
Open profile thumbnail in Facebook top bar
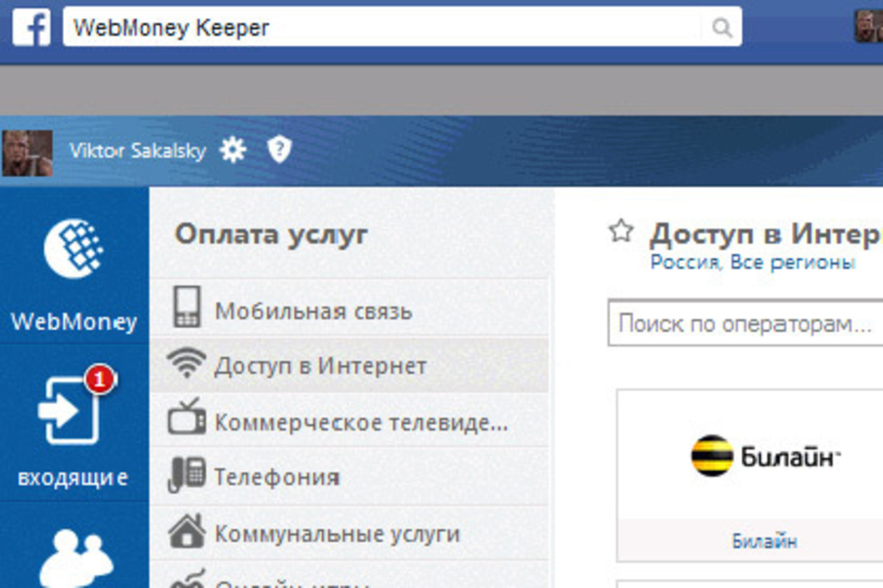click(x=869, y=27)
